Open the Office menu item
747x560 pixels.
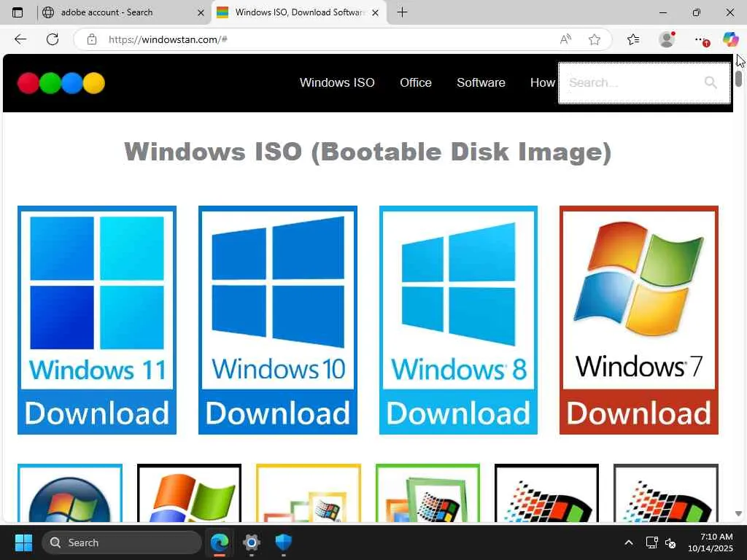pyautogui.click(x=415, y=83)
